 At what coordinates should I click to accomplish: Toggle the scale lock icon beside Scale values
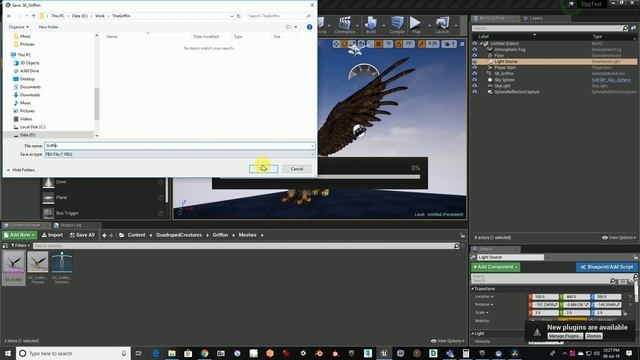[x=625, y=313]
